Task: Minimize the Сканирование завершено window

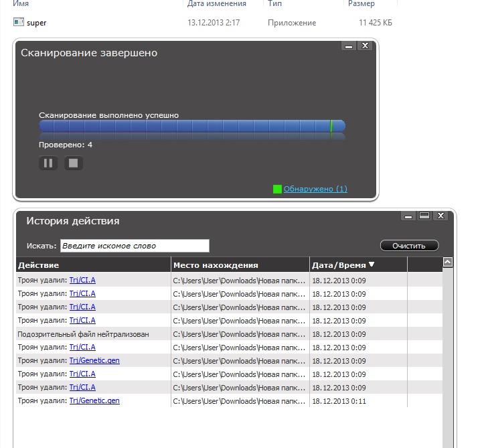Action: click(x=349, y=46)
